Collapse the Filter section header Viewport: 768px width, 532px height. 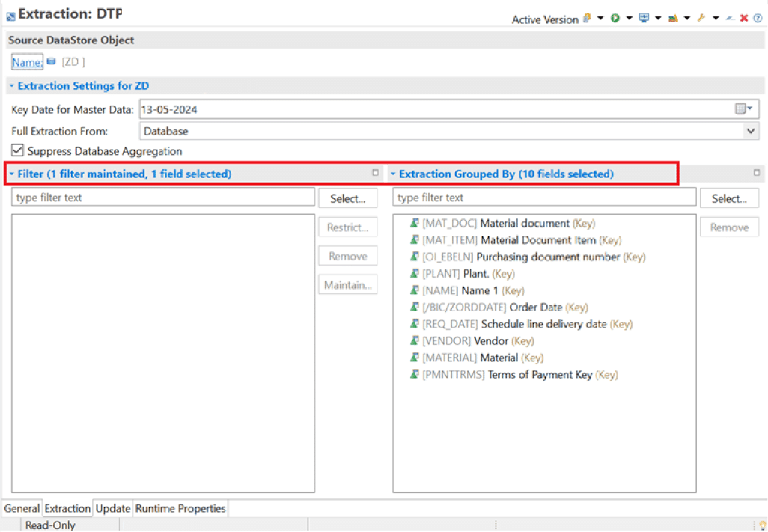pyautogui.click(x=11, y=174)
